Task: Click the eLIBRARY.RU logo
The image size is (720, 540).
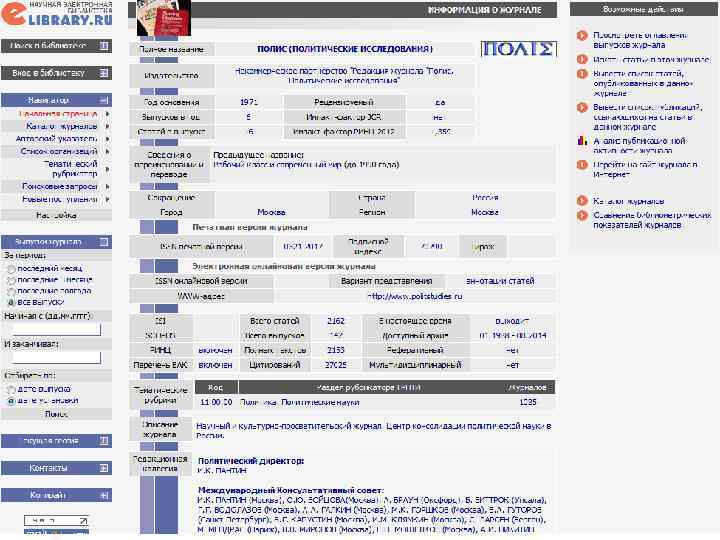Action: point(56,14)
